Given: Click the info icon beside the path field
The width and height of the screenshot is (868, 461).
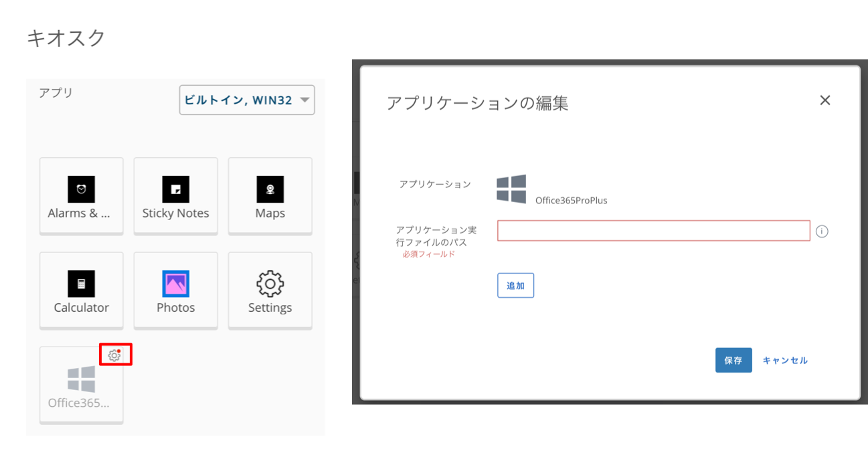Looking at the screenshot, I should click(822, 232).
